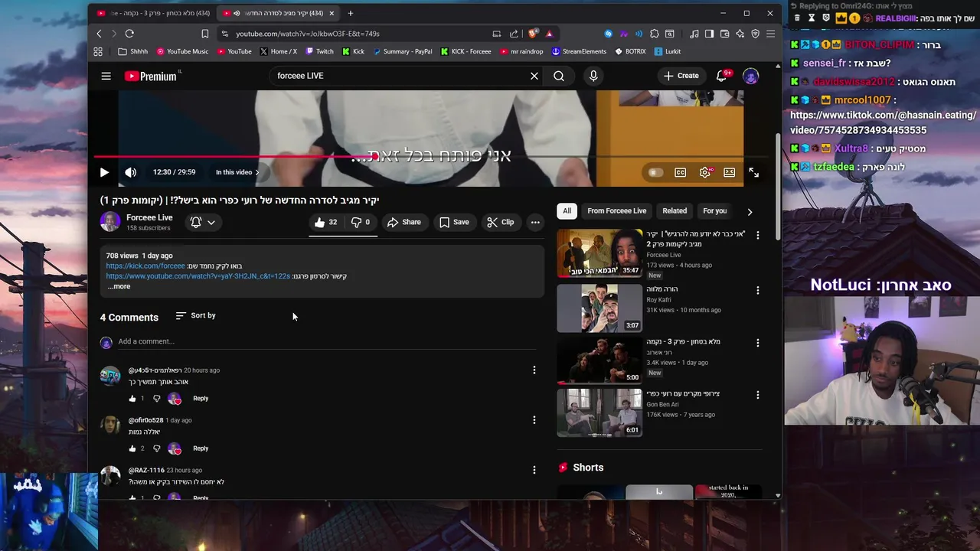Screen dimensions: 980x551
Task: Open menu for 5:00 suggested video
Action: tap(757, 343)
